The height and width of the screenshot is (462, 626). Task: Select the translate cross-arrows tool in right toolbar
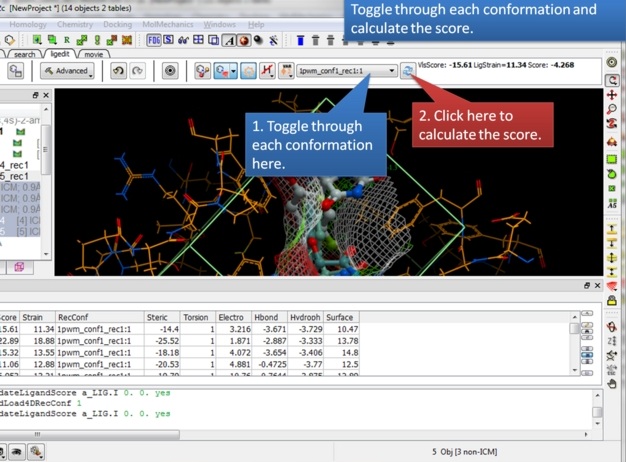tap(612, 95)
